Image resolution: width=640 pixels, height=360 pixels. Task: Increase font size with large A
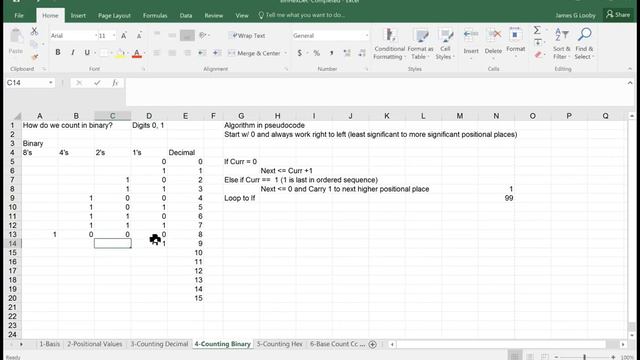[124, 36]
